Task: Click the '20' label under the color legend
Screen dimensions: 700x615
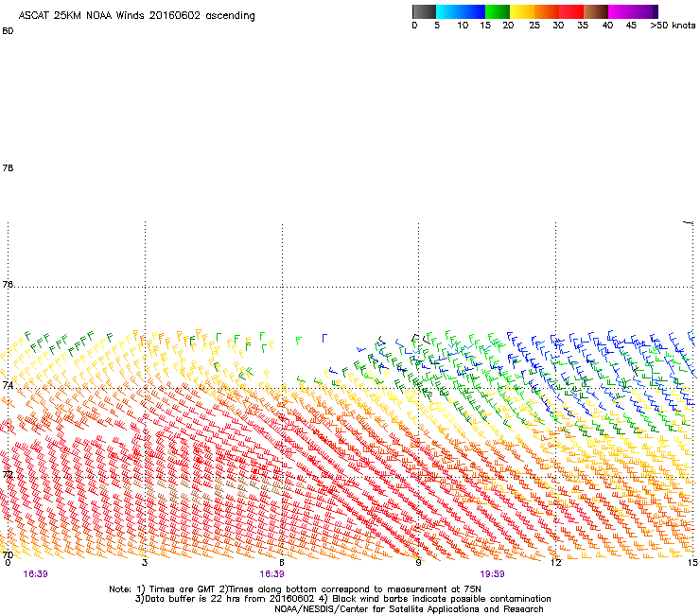Action: point(508,26)
